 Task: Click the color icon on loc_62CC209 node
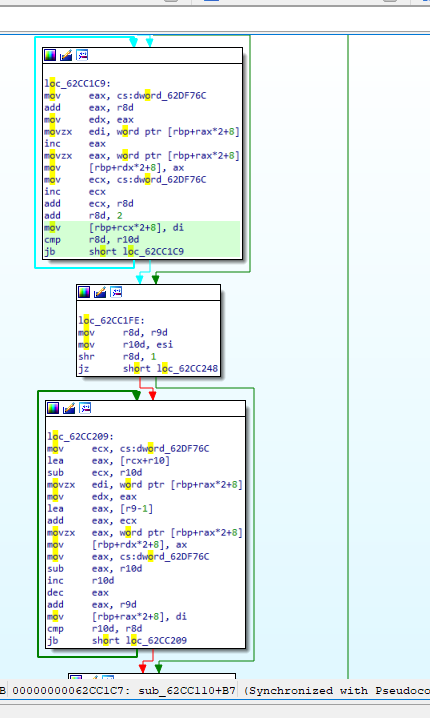point(53,408)
